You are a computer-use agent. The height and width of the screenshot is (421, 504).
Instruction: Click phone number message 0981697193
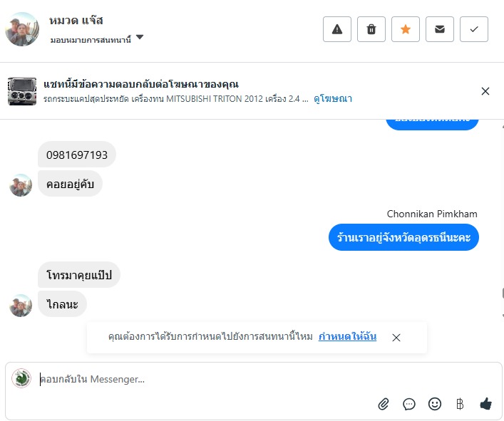tap(77, 155)
